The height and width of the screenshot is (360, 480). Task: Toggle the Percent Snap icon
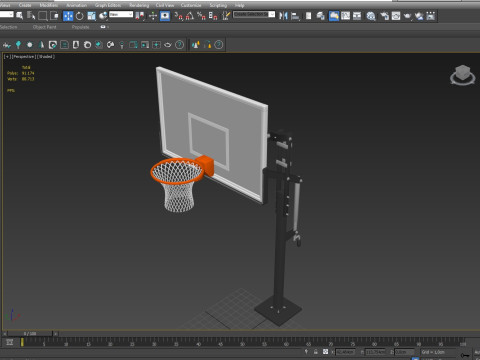pos(201,16)
